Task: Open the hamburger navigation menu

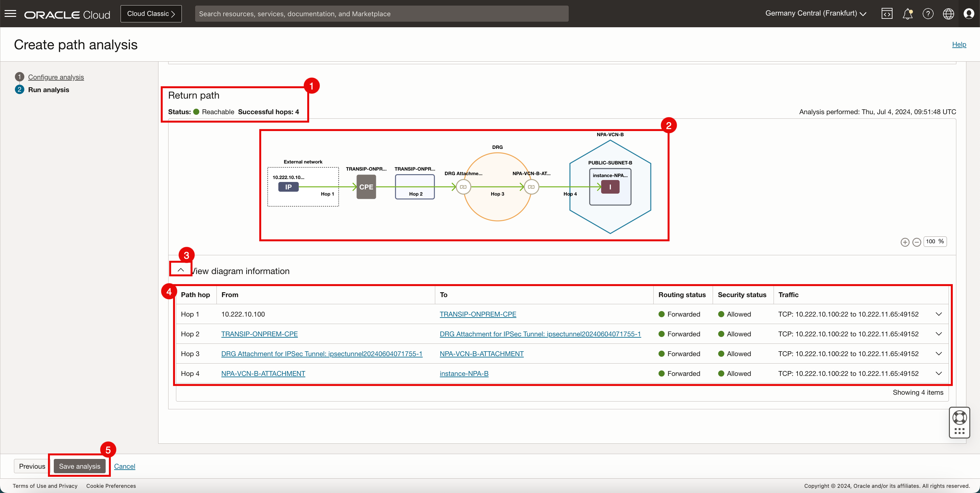Action: pyautogui.click(x=10, y=14)
